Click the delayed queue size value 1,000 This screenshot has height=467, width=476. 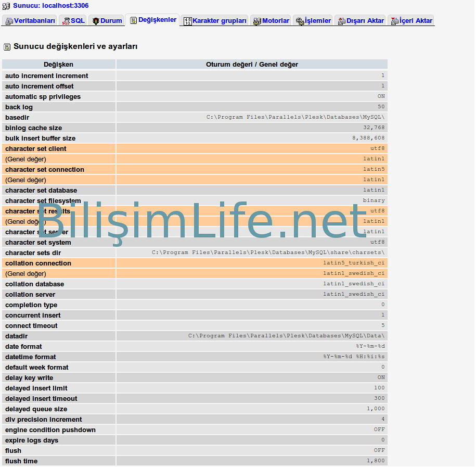(x=376, y=409)
